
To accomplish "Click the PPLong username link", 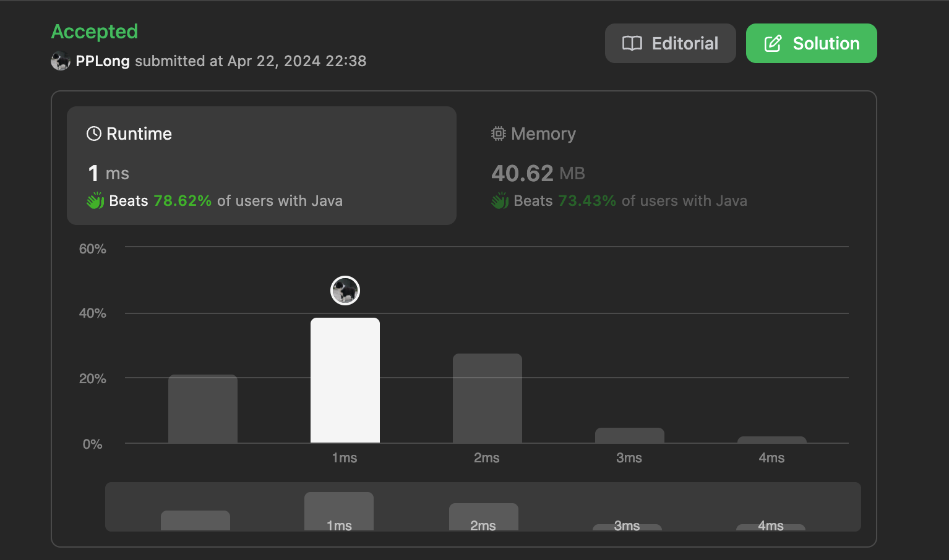I will tap(103, 61).
